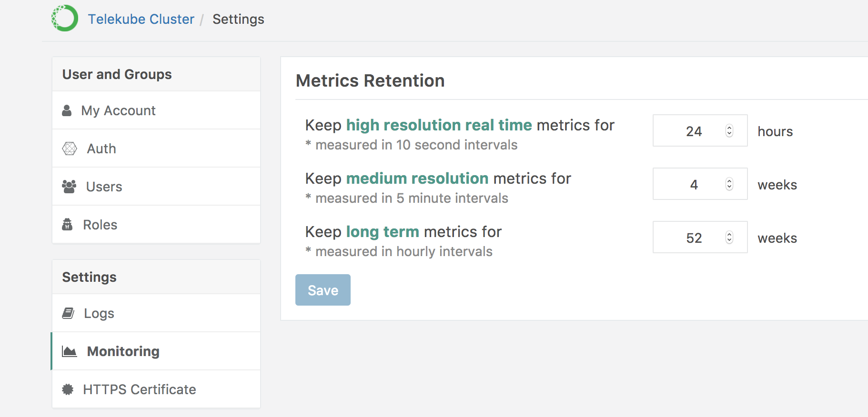The height and width of the screenshot is (417, 868).
Task: Open the Telekube Cluster breadcrumb link
Action: (x=141, y=19)
